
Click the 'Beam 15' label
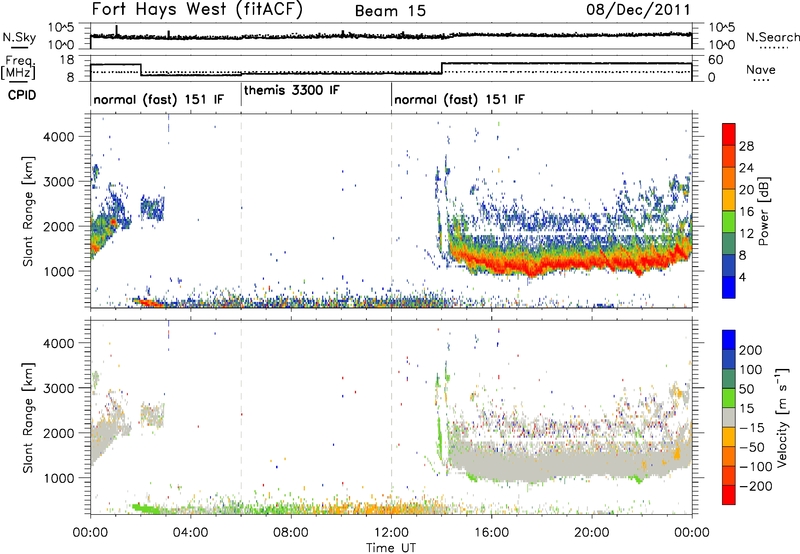pos(390,11)
